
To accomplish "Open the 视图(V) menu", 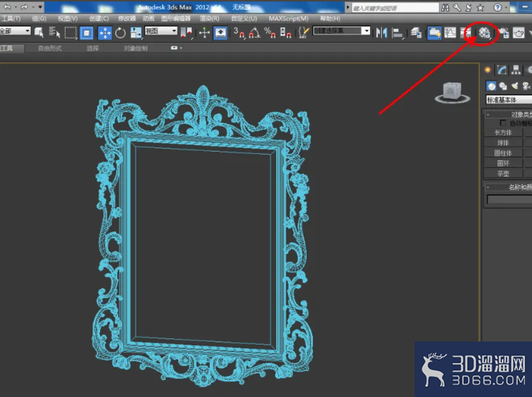I will (67, 19).
